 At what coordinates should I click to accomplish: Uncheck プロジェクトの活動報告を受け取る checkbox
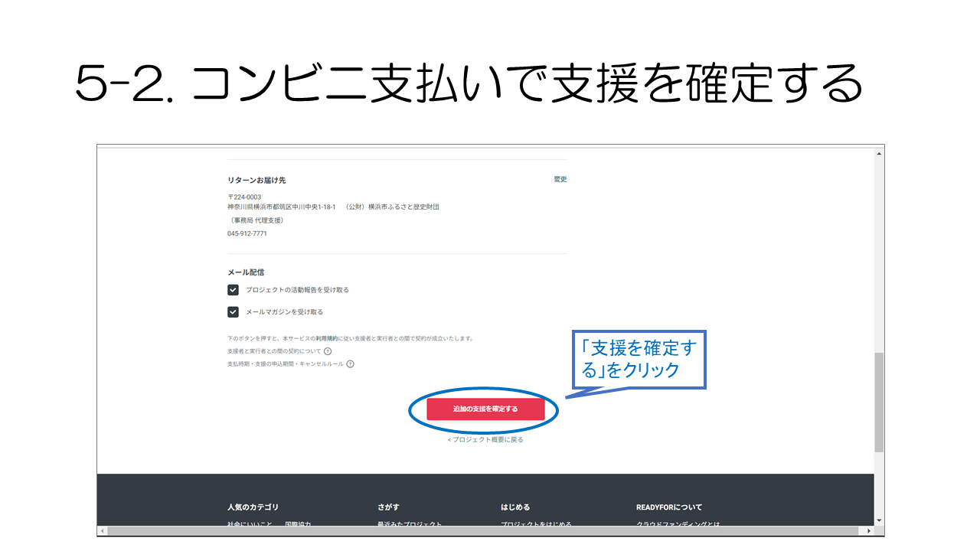(234, 290)
